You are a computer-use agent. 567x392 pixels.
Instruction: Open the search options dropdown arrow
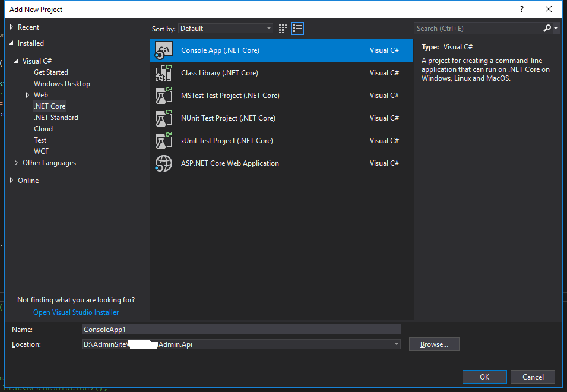tap(556, 28)
